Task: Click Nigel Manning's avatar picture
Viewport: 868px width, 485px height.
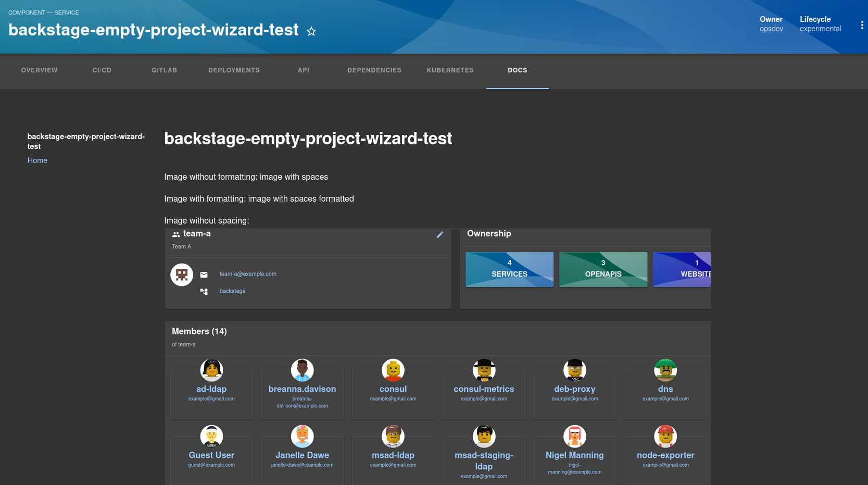Action: point(574,437)
